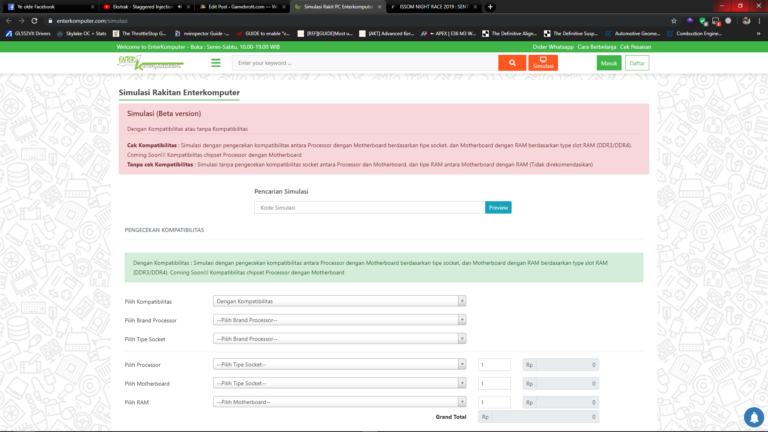Viewport: 768px width, 432px height.
Task: Open the Pilih Brand Processor dropdown
Action: click(x=340, y=320)
